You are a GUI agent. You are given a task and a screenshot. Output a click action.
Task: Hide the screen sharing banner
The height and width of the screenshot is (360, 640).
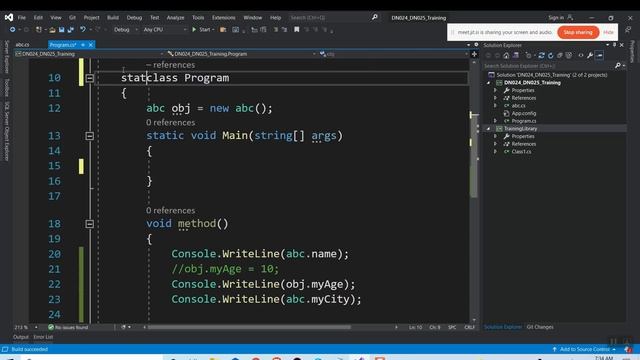[x=608, y=32]
